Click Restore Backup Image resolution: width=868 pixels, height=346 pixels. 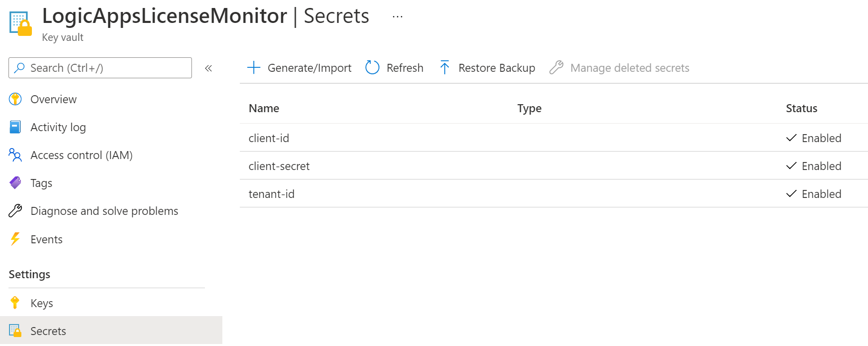coord(497,68)
